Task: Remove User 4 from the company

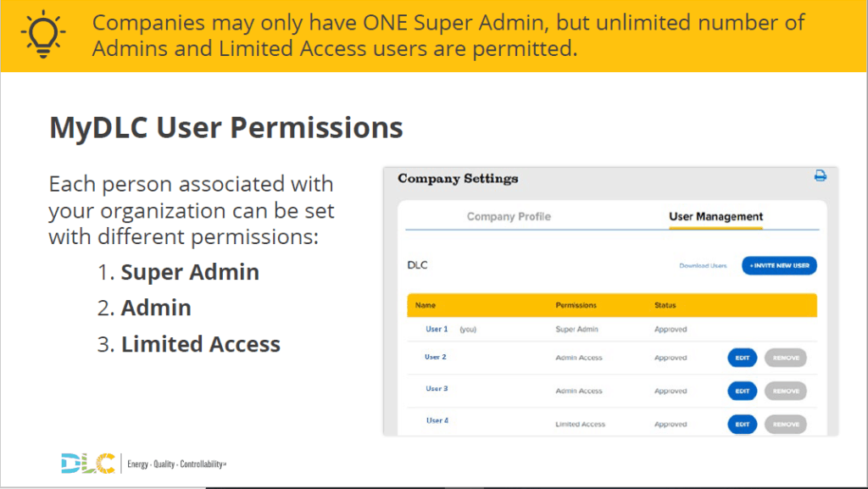Action: coord(785,424)
